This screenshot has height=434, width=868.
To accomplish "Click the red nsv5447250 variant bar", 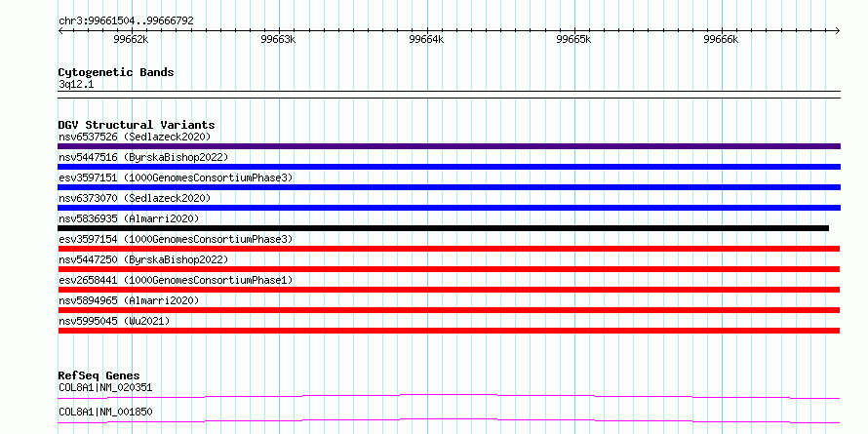I will tap(449, 269).
